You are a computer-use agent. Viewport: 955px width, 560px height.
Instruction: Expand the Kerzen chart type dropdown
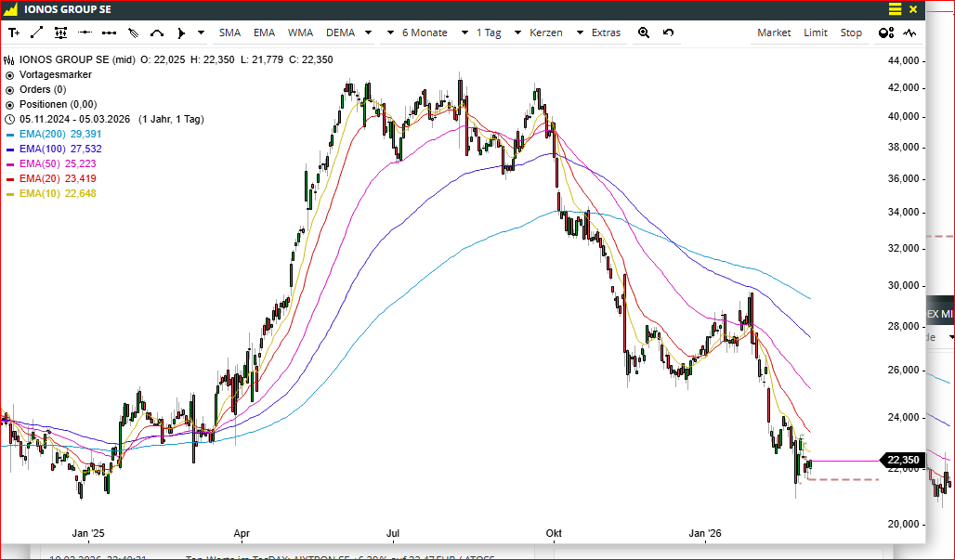click(x=556, y=33)
